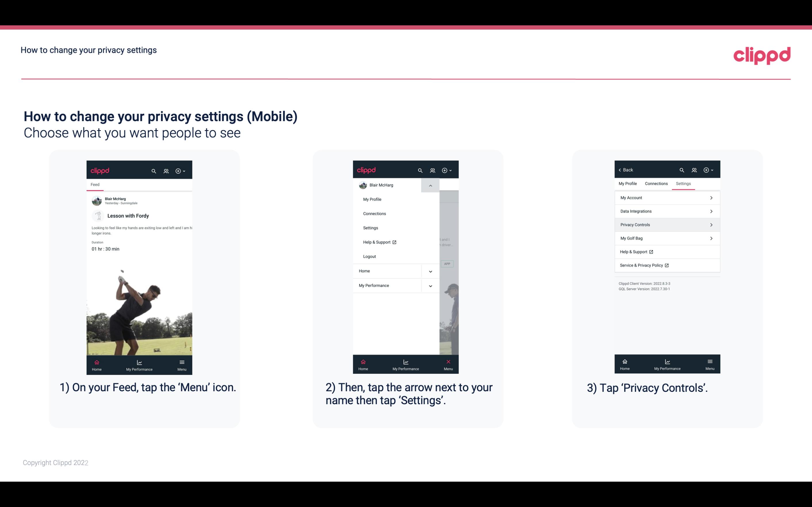Toggle Connections tab in profile screen
812x507 pixels.
tap(656, 183)
